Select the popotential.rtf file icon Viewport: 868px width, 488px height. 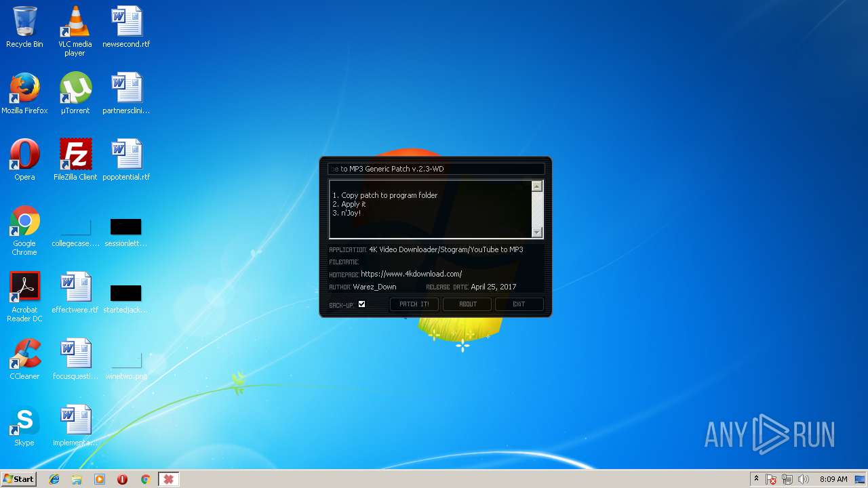tap(126, 160)
